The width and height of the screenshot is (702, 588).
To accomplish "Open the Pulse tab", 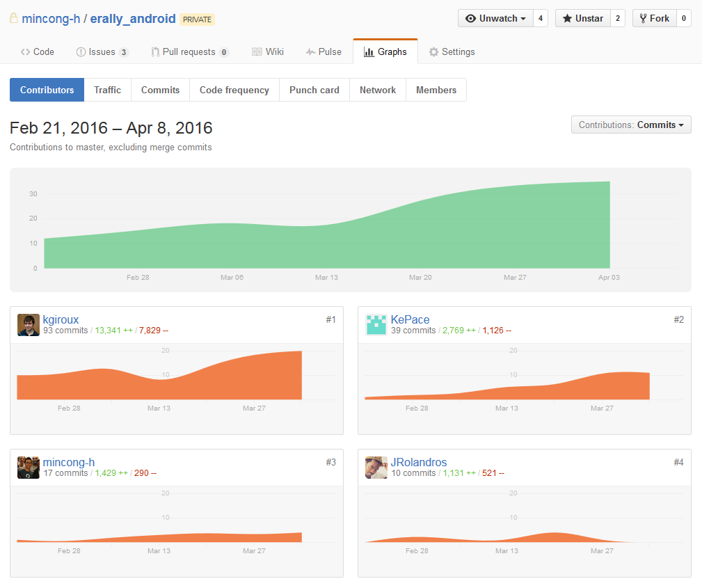I will (x=324, y=52).
